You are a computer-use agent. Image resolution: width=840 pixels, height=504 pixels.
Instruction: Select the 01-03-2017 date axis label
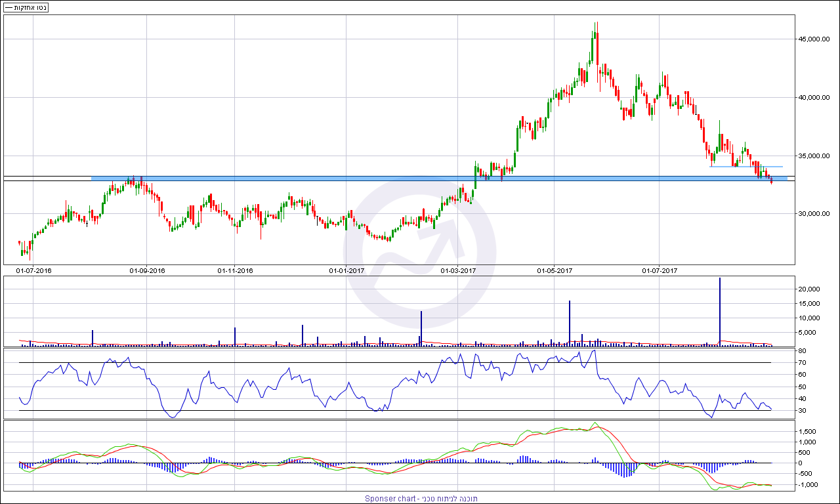(457, 270)
